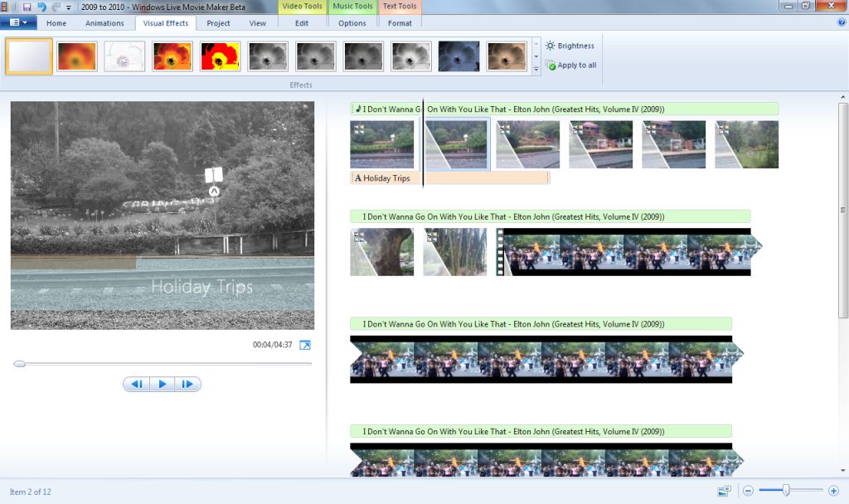Screen dimensions: 849x504
Task: Open the Movie Maker application menu button
Action: [18, 22]
